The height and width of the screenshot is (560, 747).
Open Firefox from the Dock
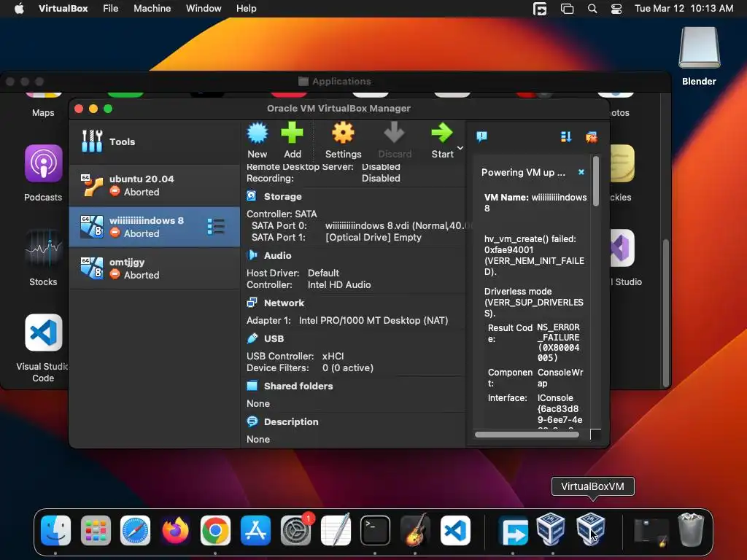(175, 530)
